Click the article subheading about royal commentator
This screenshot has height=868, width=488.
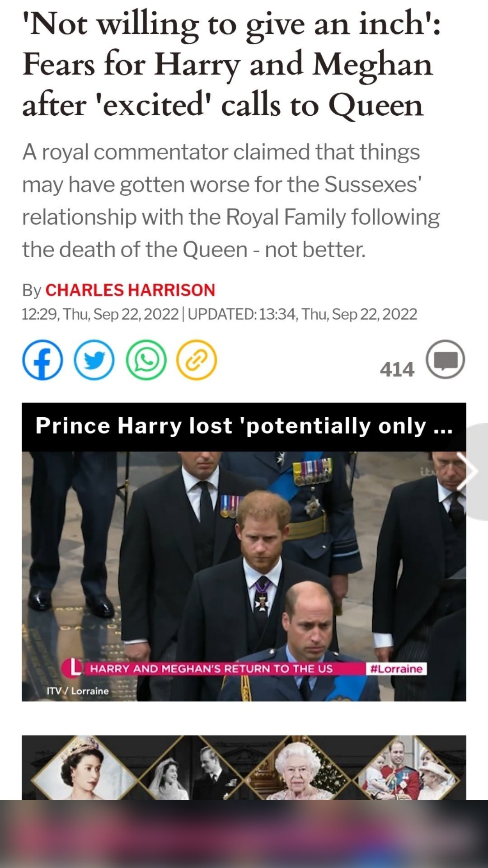pyautogui.click(x=231, y=201)
